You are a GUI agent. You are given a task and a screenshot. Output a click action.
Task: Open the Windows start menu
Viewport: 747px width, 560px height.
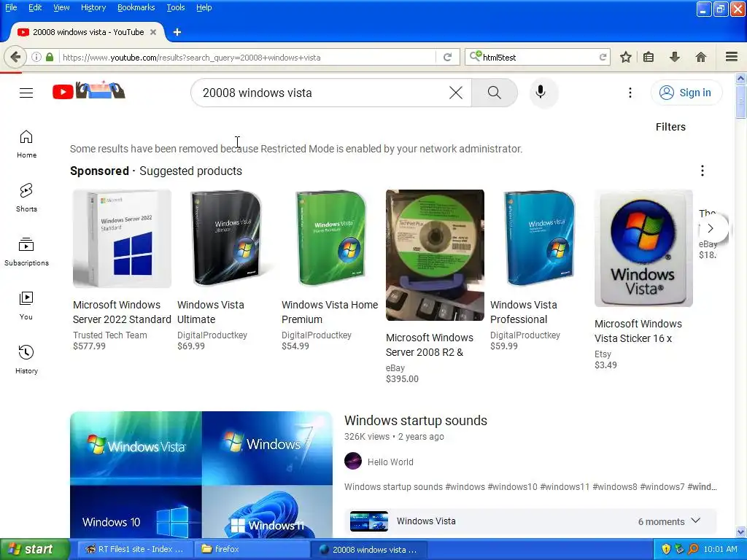coord(35,549)
